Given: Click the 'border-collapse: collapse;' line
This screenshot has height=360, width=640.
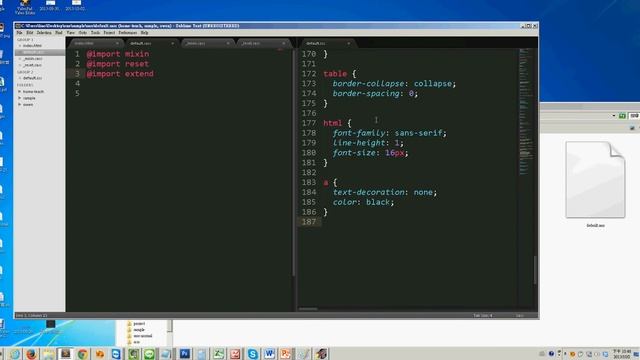Looking at the screenshot, I should 394,84.
